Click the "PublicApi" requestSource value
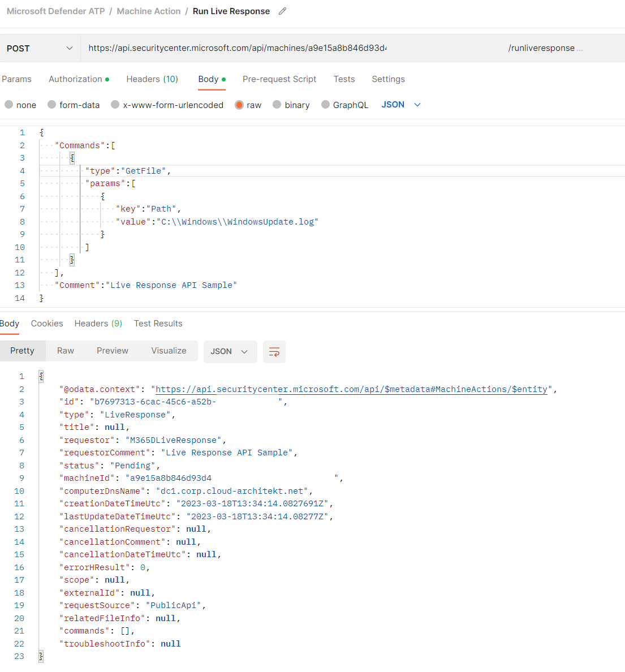 [x=173, y=606]
